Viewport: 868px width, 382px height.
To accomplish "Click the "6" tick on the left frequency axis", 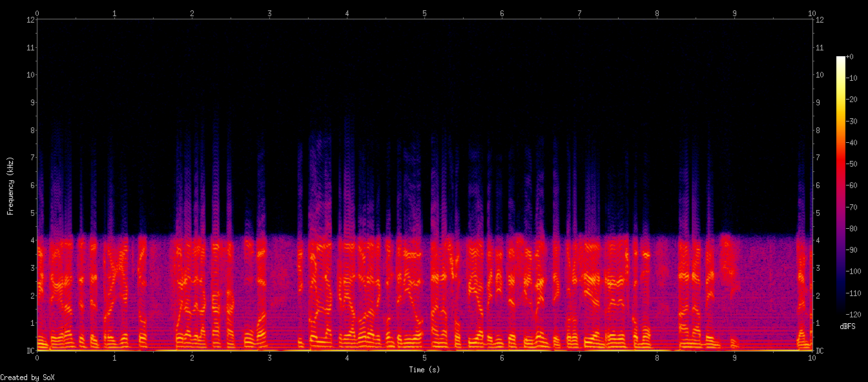I will click(x=32, y=186).
